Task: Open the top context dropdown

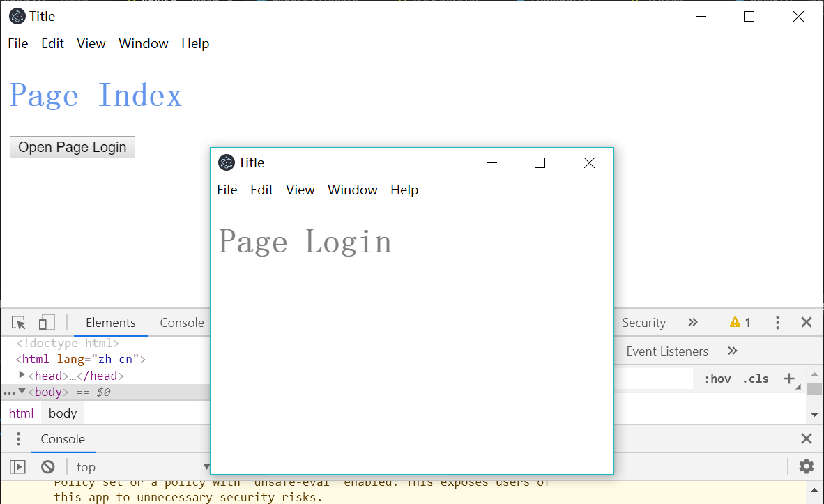Action: coord(143,466)
